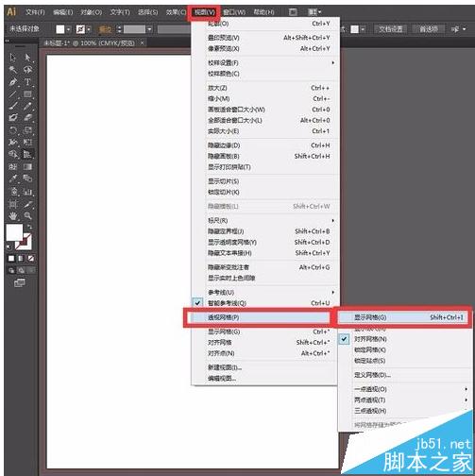This screenshot has height=476, width=475.
Task: Select the Shape Builder tool
Action: [12, 154]
